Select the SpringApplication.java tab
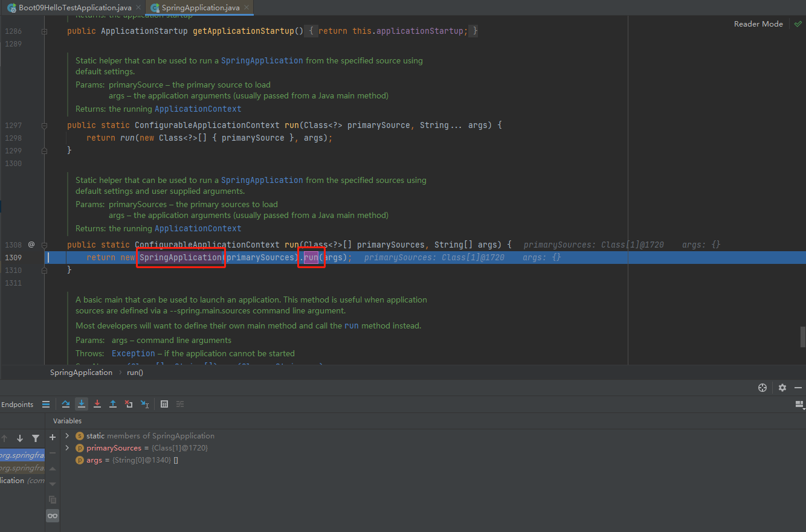This screenshot has width=806, height=532. [x=201, y=8]
